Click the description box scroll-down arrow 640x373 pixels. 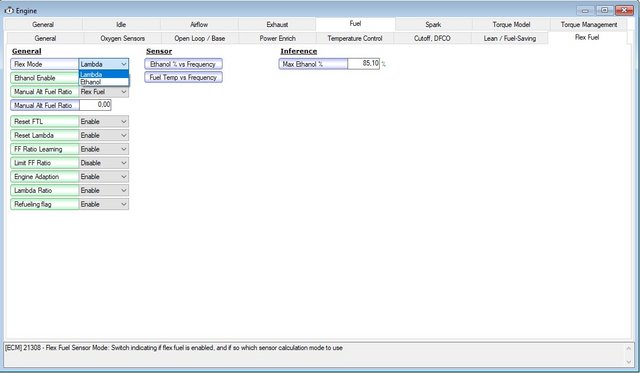tap(629, 362)
